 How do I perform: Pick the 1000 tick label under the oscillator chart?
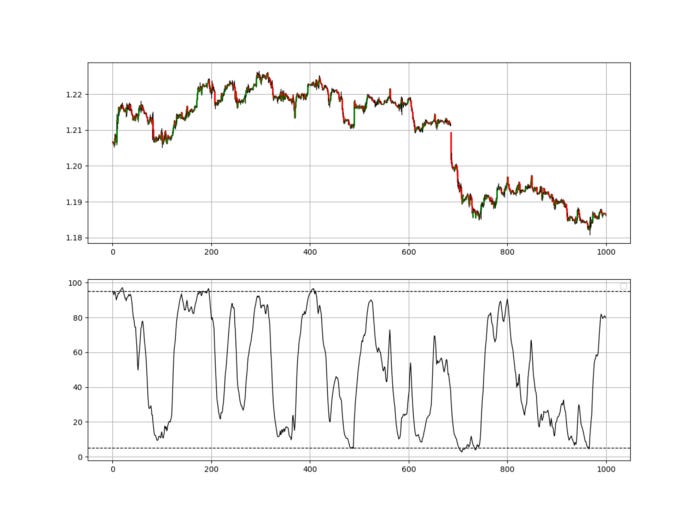tap(606, 469)
